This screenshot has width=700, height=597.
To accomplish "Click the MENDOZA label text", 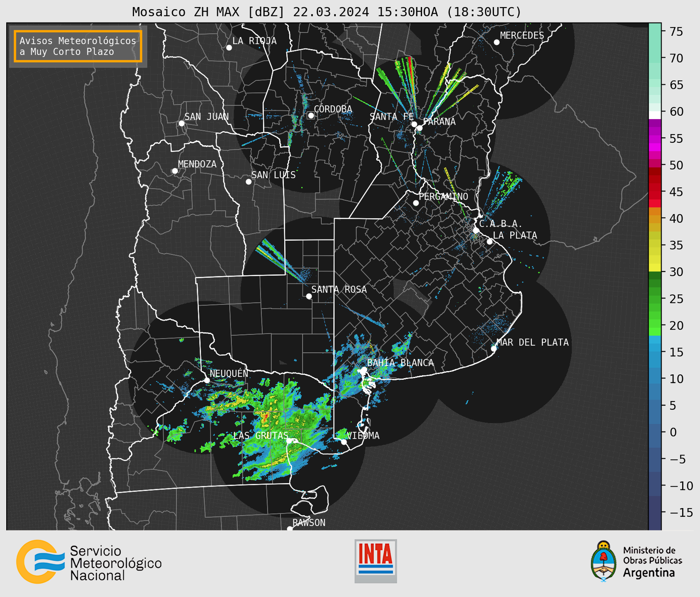I will [197, 164].
